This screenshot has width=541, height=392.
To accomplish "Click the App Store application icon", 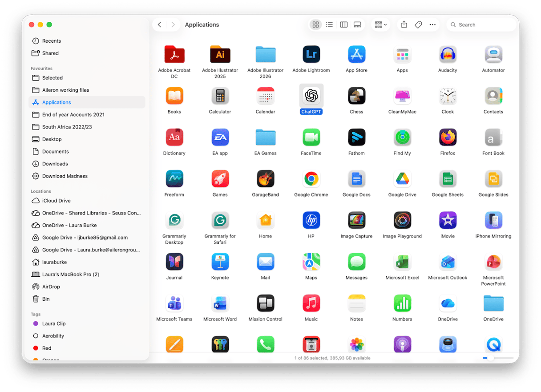I will click(x=356, y=54).
